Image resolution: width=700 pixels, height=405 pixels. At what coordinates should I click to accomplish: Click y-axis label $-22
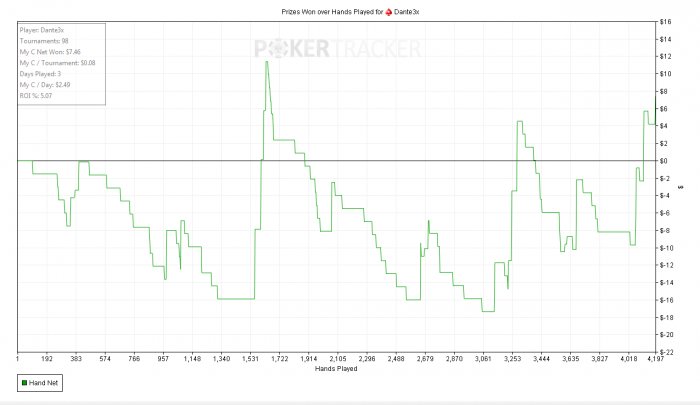pyautogui.click(x=666, y=352)
